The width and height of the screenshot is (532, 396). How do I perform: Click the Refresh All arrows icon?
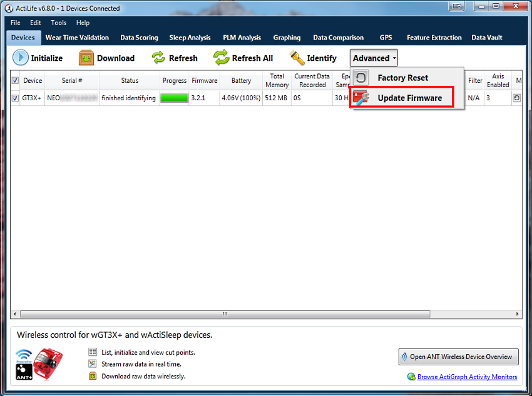coord(222,58)
